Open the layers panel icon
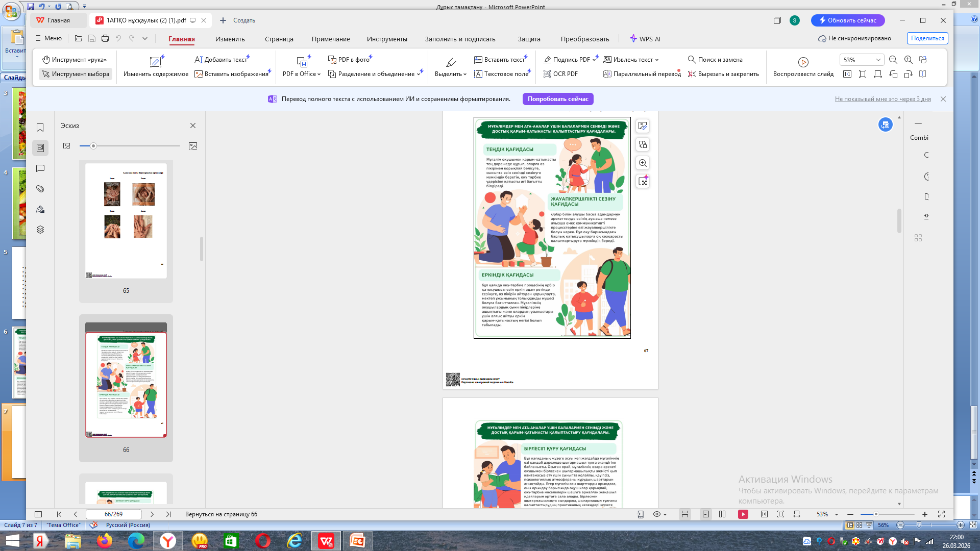Viewport: 980px width, 551px height. click(x=40, y=230)
